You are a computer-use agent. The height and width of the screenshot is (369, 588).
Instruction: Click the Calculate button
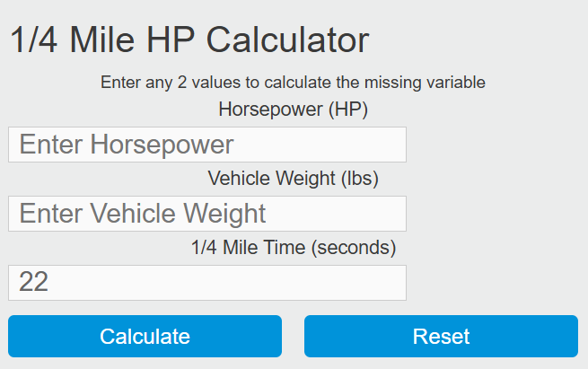[145, 337]
